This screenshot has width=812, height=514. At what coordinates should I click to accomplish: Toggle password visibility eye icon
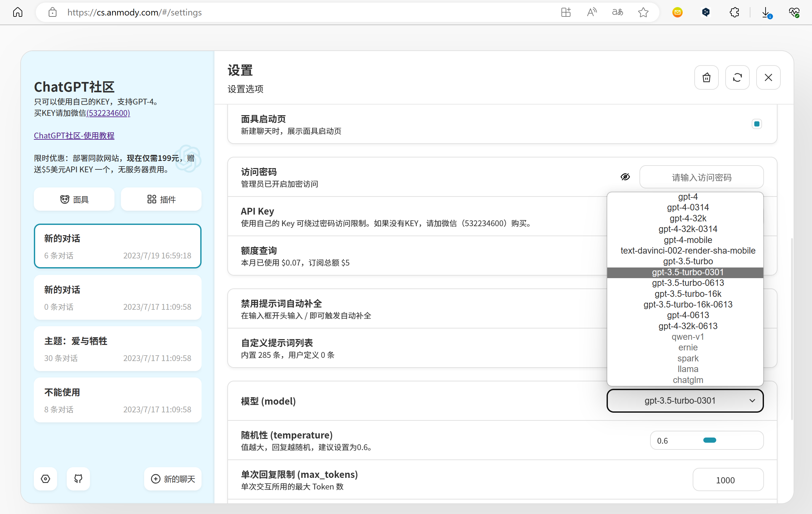tap(625, 177)
